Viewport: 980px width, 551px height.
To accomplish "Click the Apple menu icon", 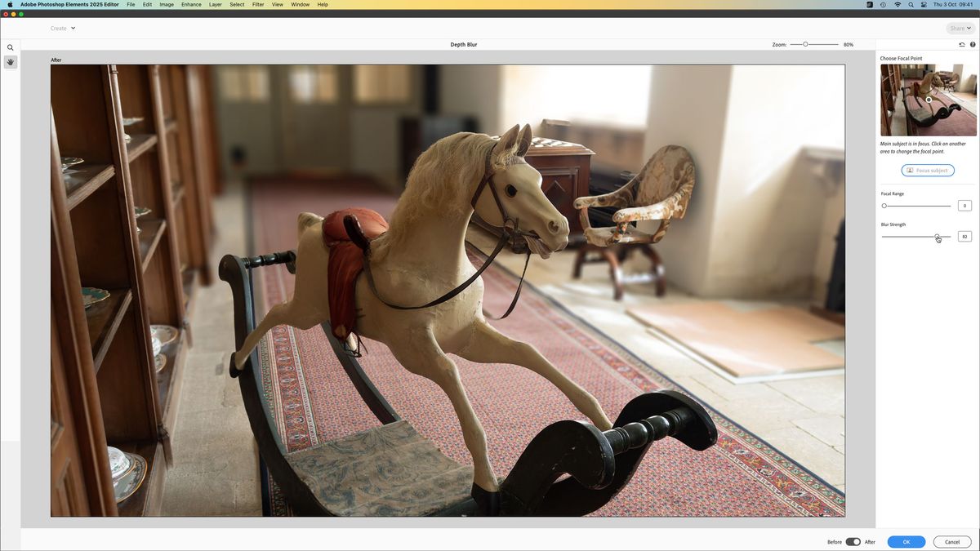I will [9, 4].
